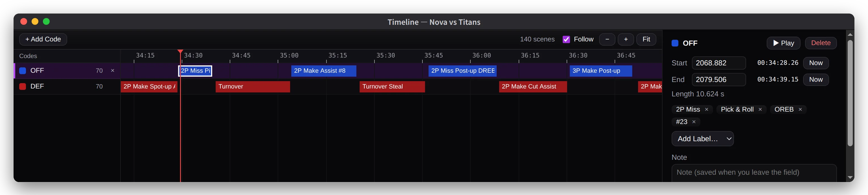Viewport: 868px width, 195px height.
Task: Select the Turnover Steal clip
Action: (x=392, y=87)
